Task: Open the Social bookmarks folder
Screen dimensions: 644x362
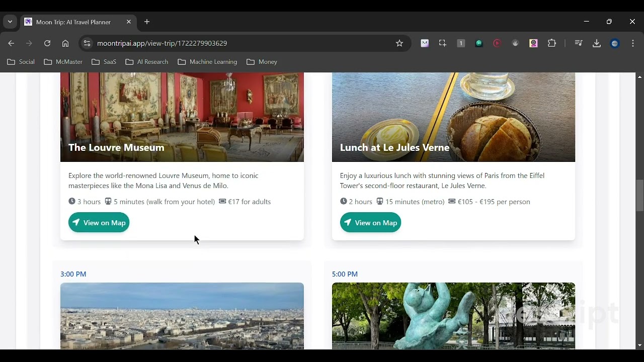Action: [x=21, y=62]
